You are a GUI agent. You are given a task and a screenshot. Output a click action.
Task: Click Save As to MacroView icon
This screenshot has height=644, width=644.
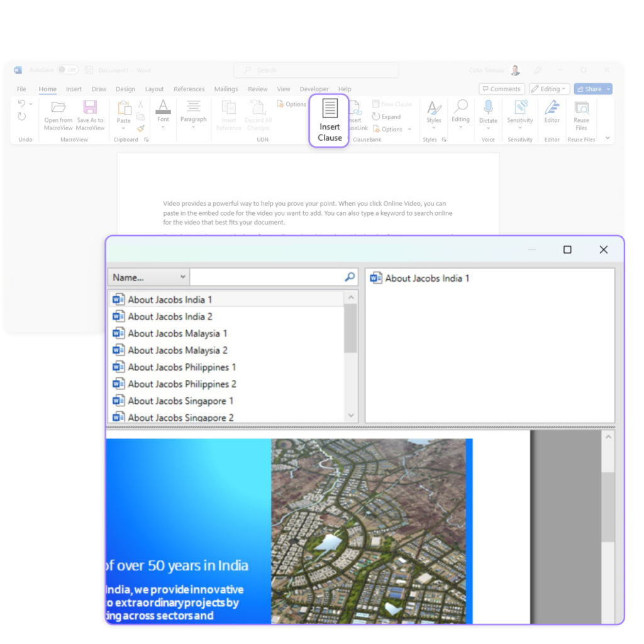90,108
